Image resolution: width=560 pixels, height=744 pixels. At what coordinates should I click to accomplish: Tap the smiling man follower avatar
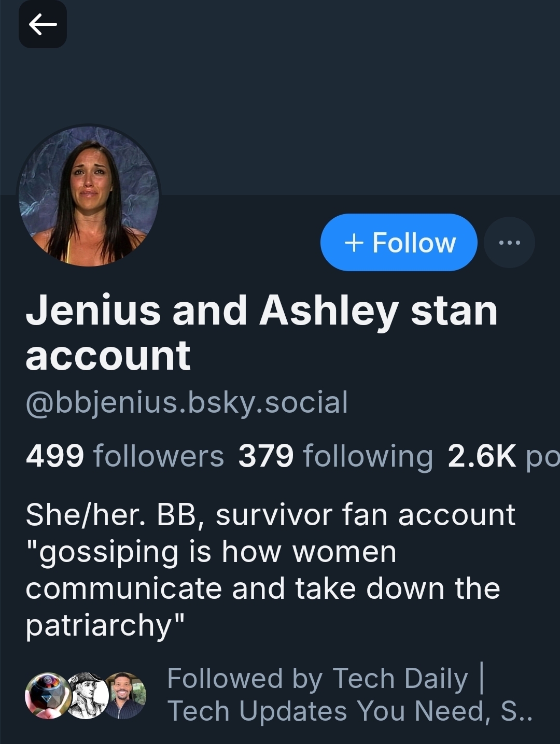point(126,695)
